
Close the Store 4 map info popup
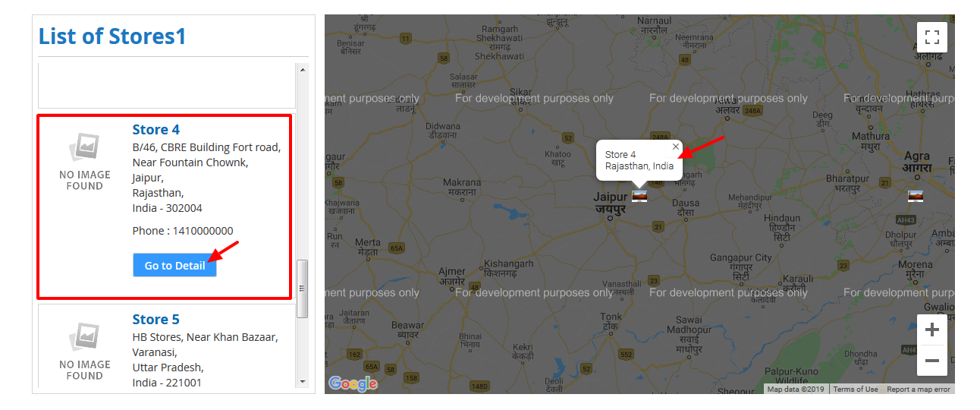(x=676, y=147)
